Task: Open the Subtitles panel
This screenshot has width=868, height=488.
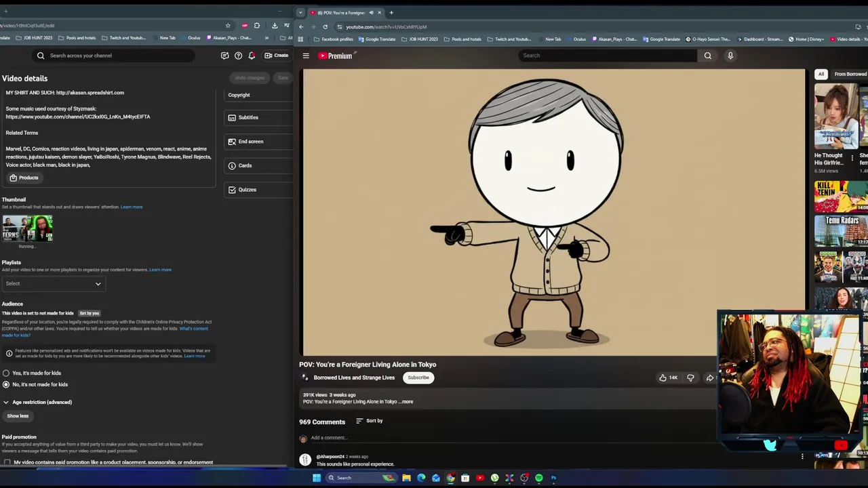Action: (x=258, y=117)
